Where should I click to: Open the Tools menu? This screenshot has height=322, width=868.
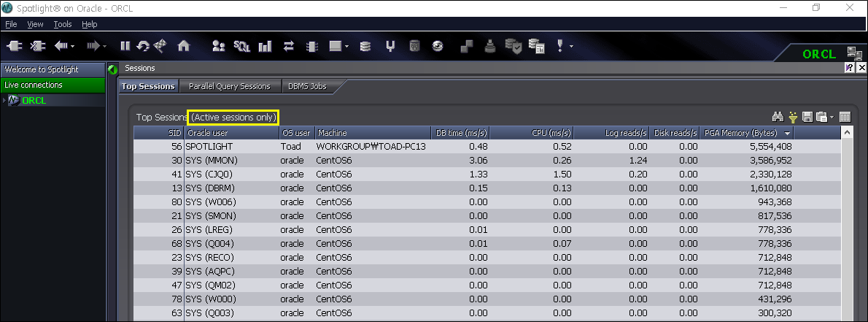click(63, 24)
